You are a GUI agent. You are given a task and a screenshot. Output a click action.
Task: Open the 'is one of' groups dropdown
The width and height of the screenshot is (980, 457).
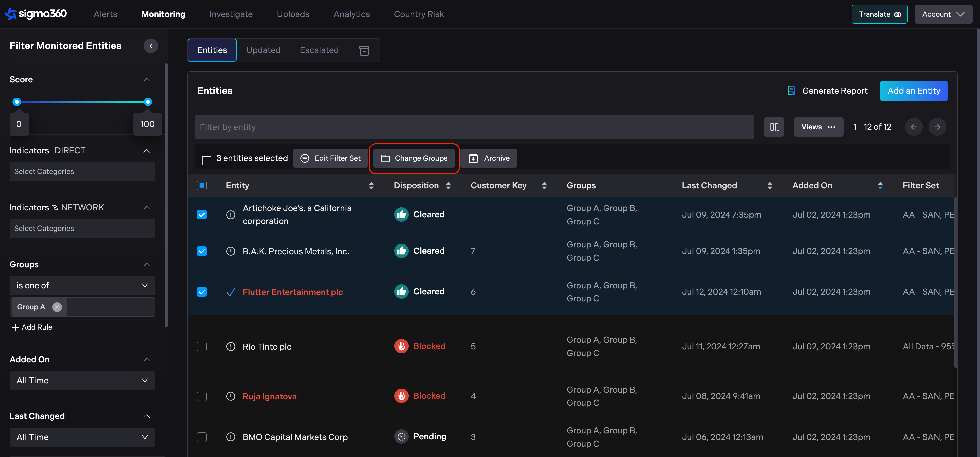pyautogui.click(x=82, y=285)
